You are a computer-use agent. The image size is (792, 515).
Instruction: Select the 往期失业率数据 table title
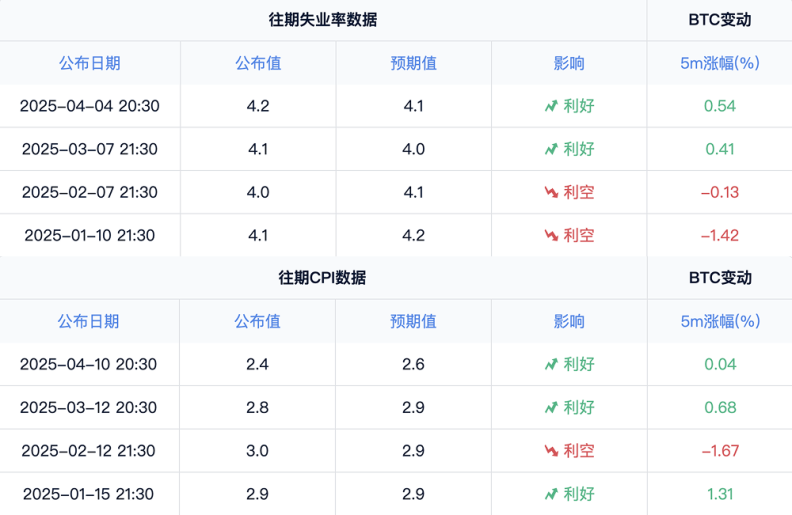322,20
